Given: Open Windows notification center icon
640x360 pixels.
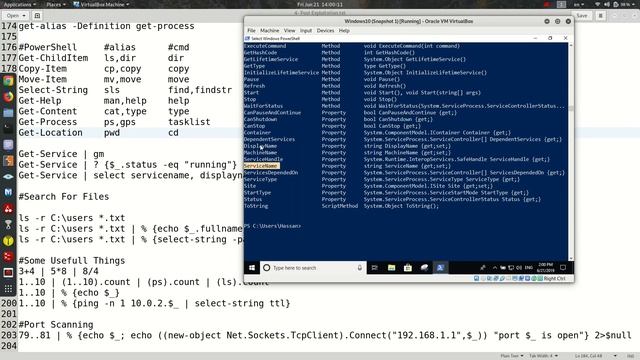Looking at the screenshot, I should click(563, 268).
